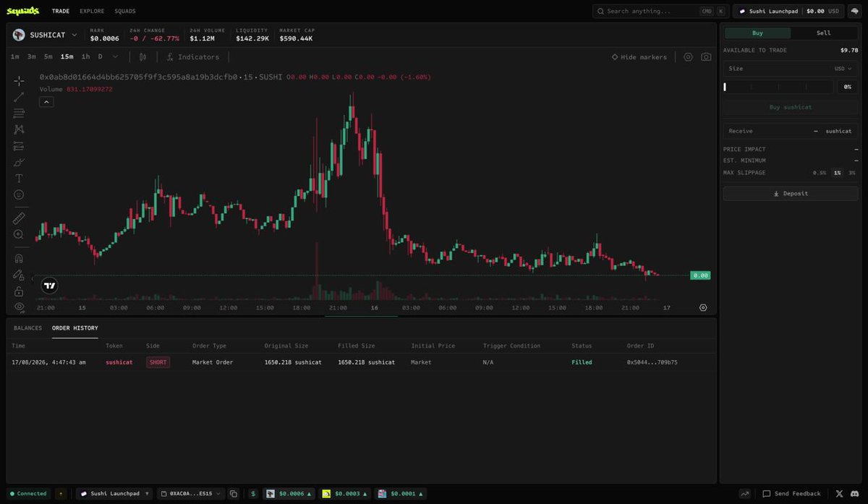Click the plus icon beside Connected
868x504 pixels.
point(61,494)
